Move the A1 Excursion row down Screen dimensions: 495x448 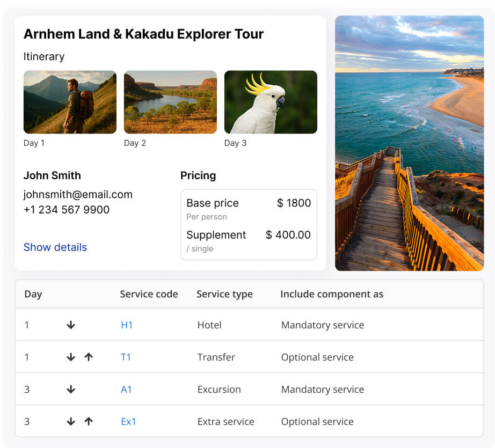(71, 389)
